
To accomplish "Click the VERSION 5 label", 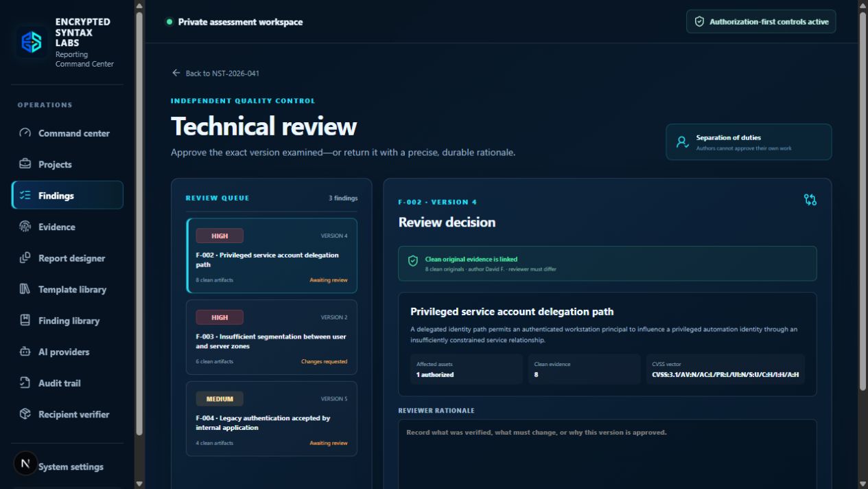I will 334,399.
